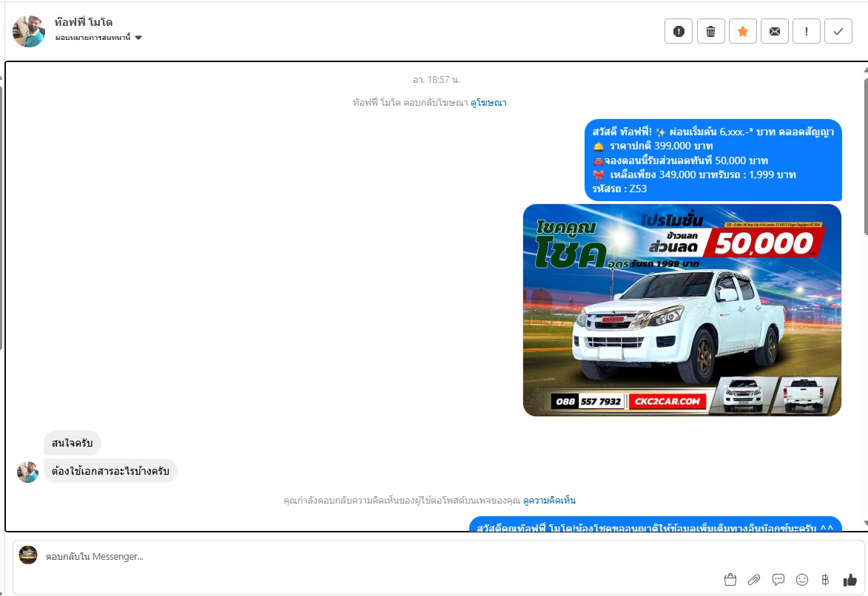
Task: Open the emoji picker smiley icon
Action: [x=802, y=580]
